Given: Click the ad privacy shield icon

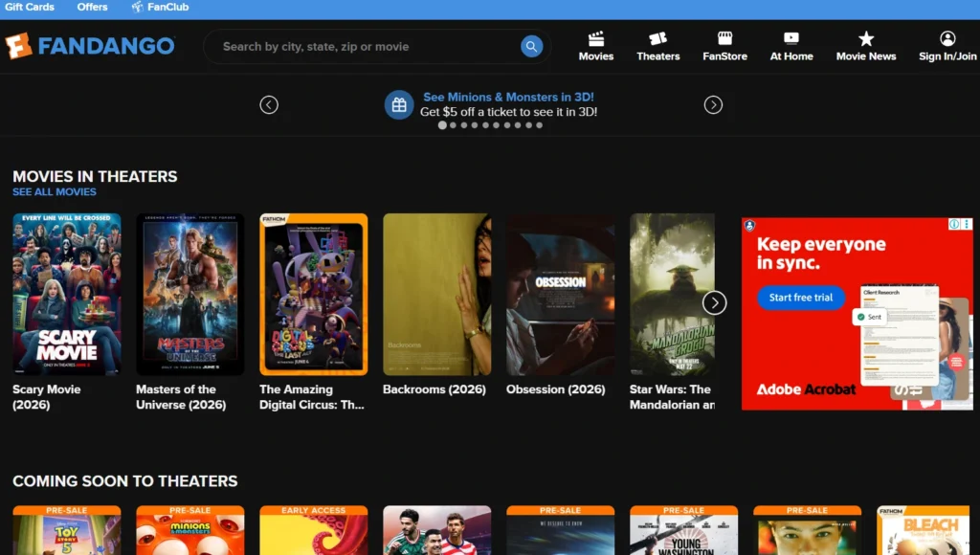Looking at the screenshot, I should [x=749, y=226].
